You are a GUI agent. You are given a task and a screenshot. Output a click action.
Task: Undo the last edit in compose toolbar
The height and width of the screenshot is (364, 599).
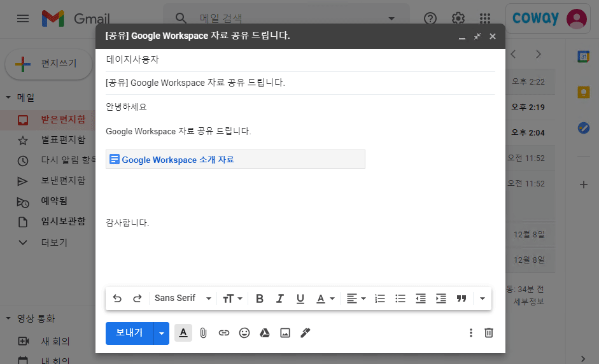click(117, 298)
